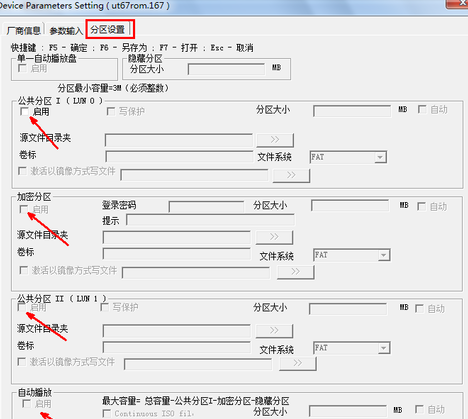Click 源文件目录夹 field in 公共分区 I

[179, 140]
